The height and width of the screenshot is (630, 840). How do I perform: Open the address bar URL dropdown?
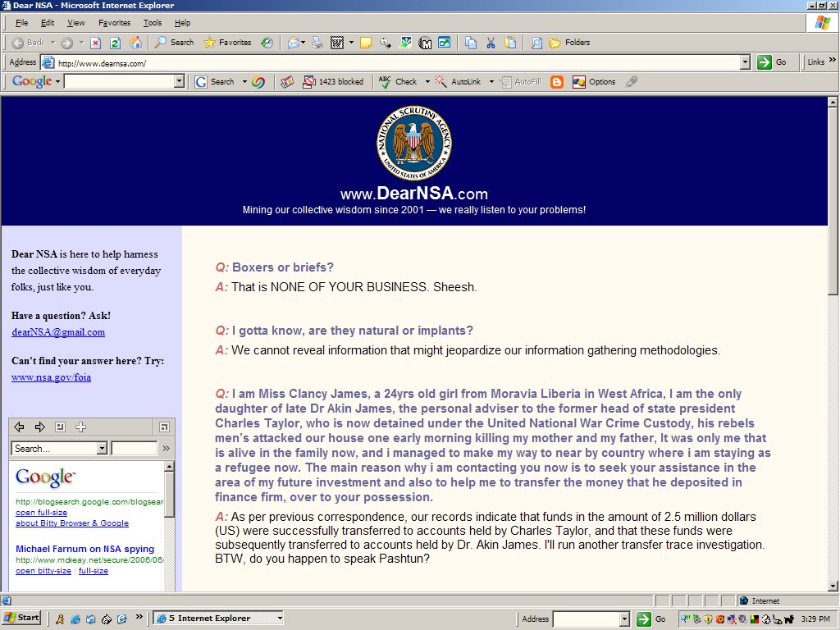[x=745, y=62]
